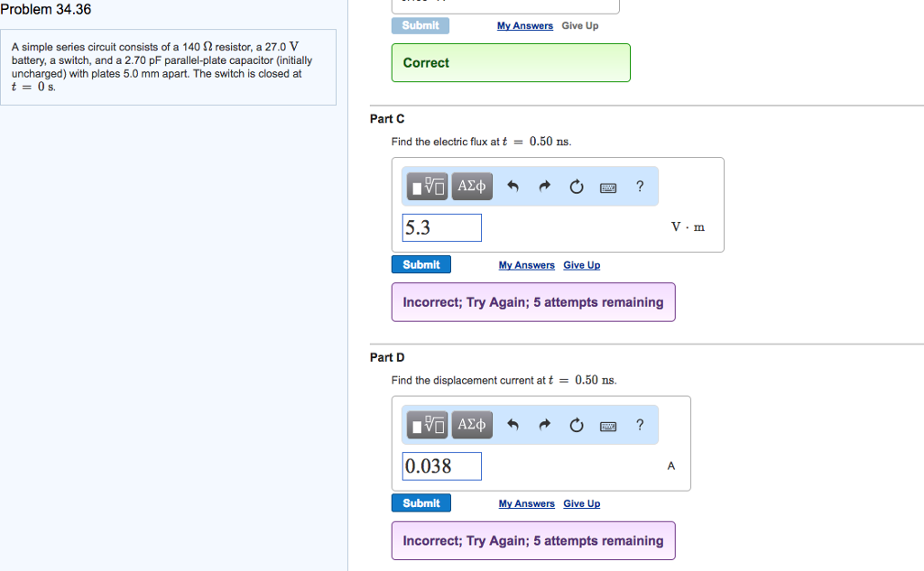This screenshot has height=571, width=924.
Task: Submit the Part C answer
Action: pos(420,264)
